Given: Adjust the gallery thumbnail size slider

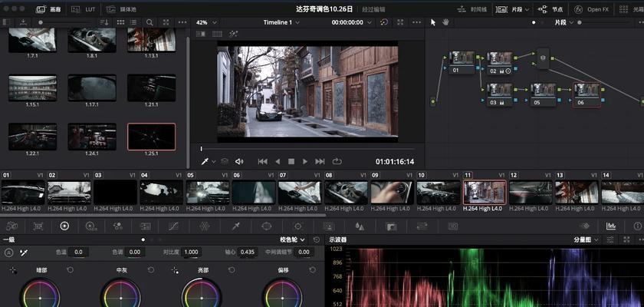Looking at the screenshot, I should coord(66,22).
